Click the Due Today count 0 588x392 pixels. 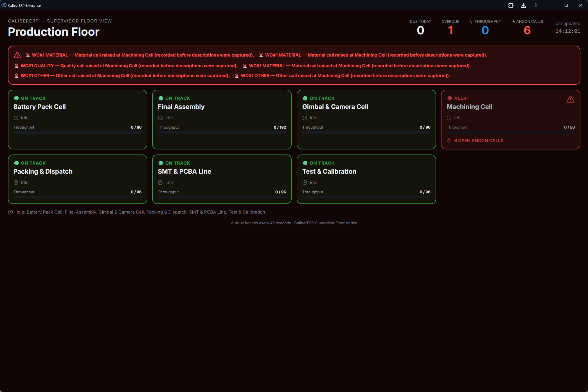[420, 30]
